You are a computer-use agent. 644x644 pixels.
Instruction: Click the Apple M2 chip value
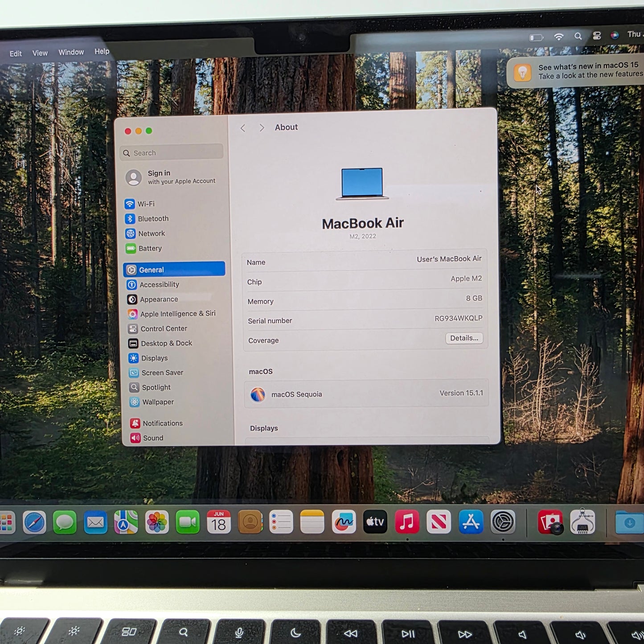click(x=466, y=279)
